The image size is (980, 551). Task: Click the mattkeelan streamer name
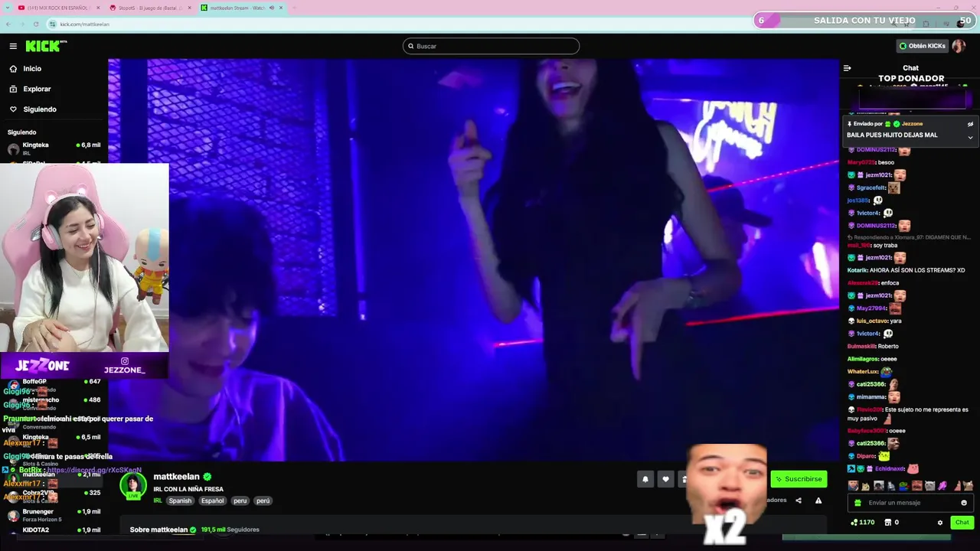point(176,477)
